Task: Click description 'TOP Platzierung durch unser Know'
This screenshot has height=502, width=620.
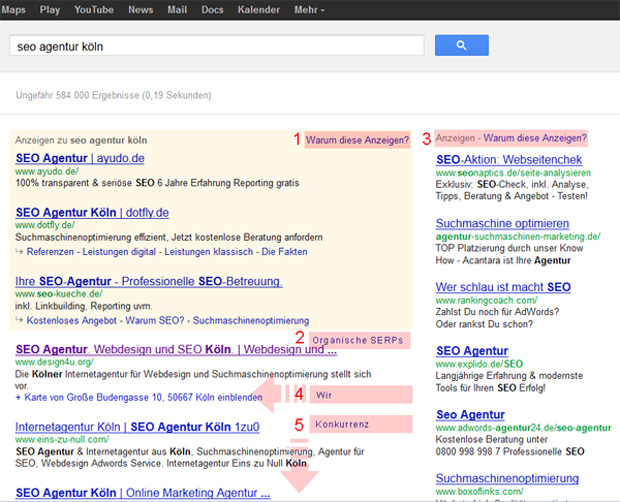Action: pyautogui.click(x=509, y=248)
